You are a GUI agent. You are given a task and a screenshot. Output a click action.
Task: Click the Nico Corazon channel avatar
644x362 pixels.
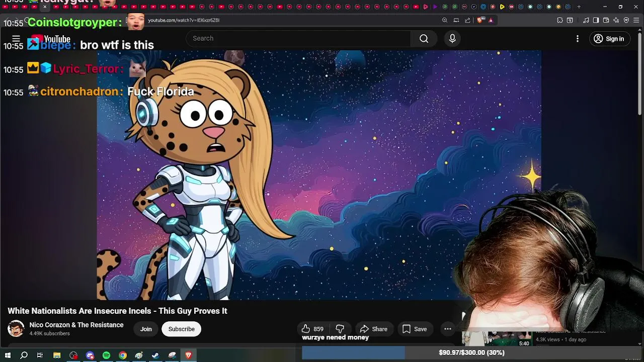[16, 329]
